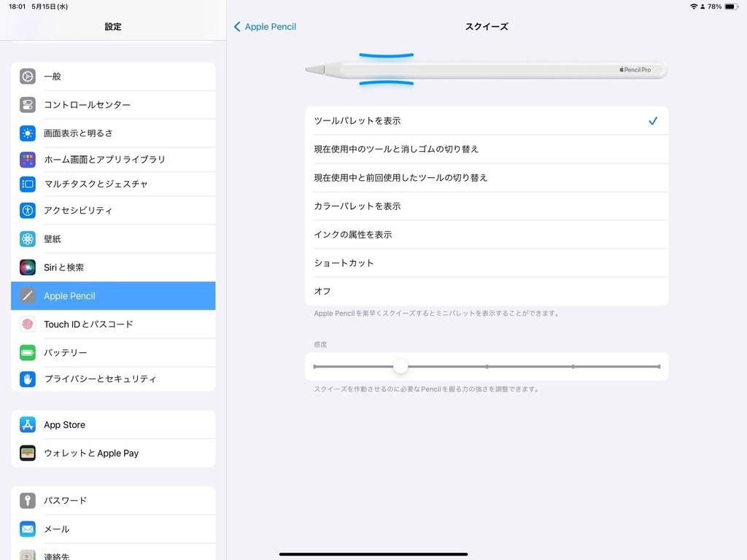
Task: Select 現在使用中と前回使用したツールの切り替え option
Action: 487,178
